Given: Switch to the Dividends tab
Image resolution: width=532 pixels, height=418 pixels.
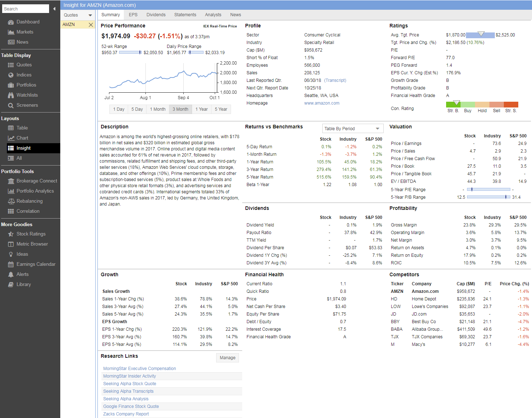Looking at the screenshot, I should [156, 15].
